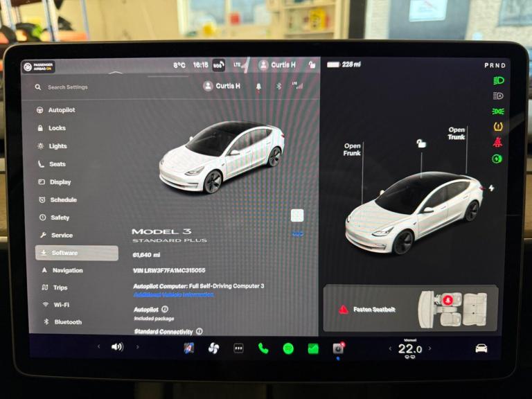
Task: Toggle the door lock icon above the car
Action: [x=420, y=143]
